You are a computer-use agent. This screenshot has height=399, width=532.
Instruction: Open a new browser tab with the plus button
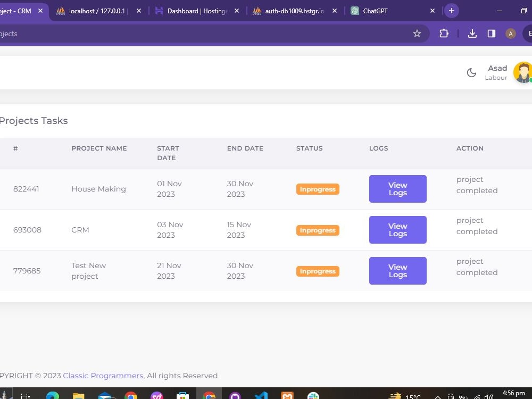pos(452,10)
